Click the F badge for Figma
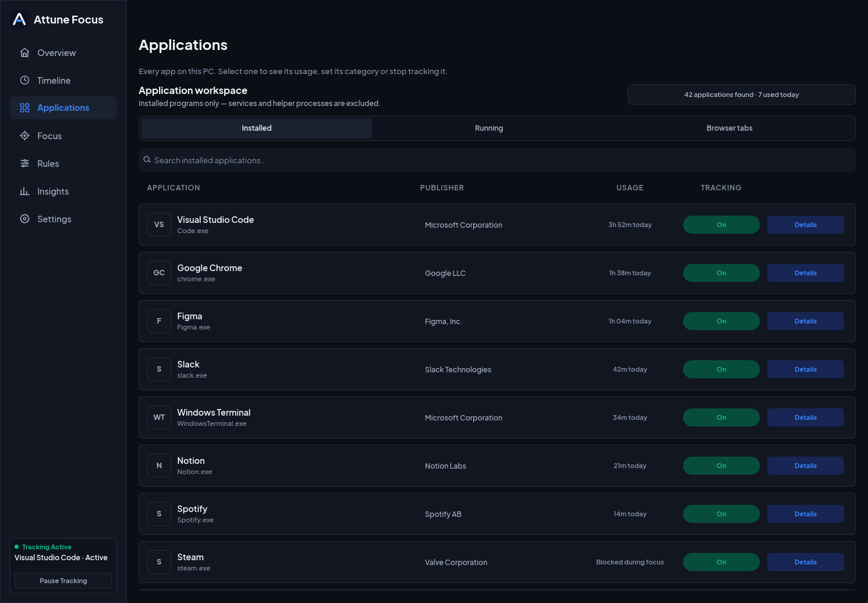The height and width of the screenshot is (603, 868). (159, 321)
